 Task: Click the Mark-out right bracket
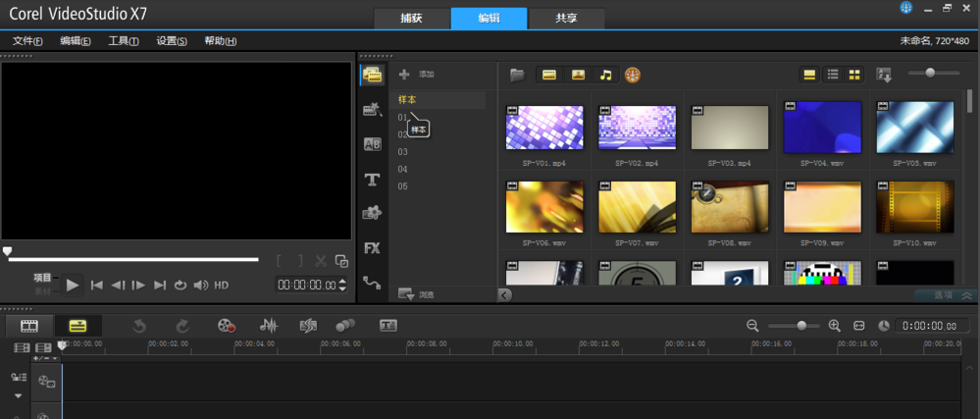300,261
